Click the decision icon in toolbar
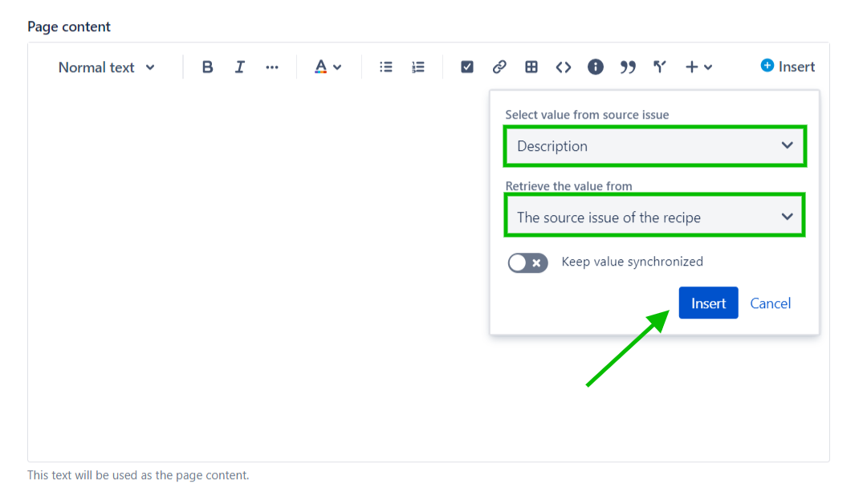This screenshot has height=504, width=863. (660, 67)
